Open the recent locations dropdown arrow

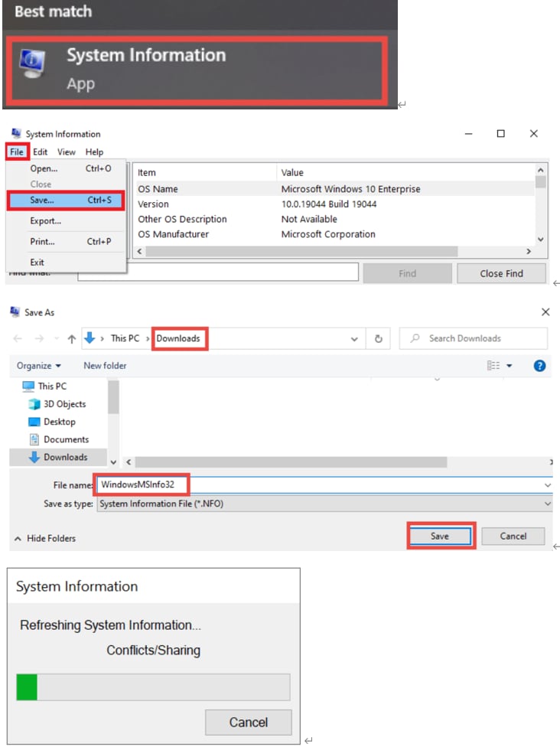click(57, 339)
